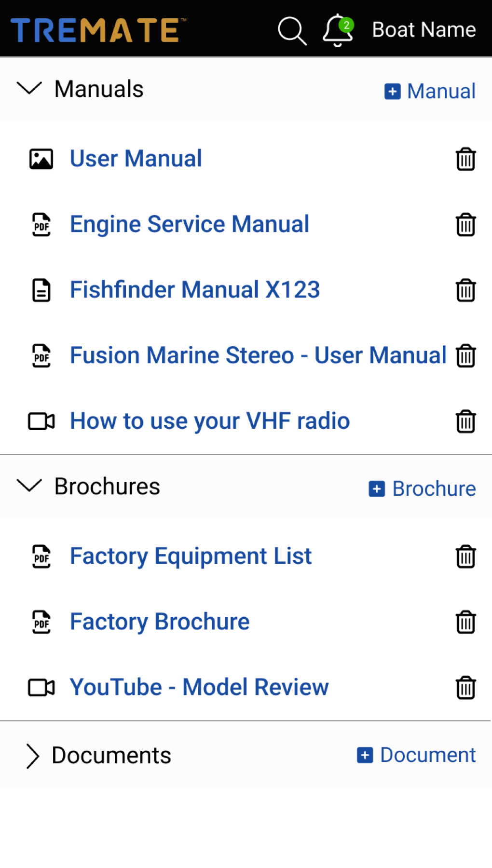Collapse the Brochures section
Viewport: 492px width, 868px height.
[29, 486]
